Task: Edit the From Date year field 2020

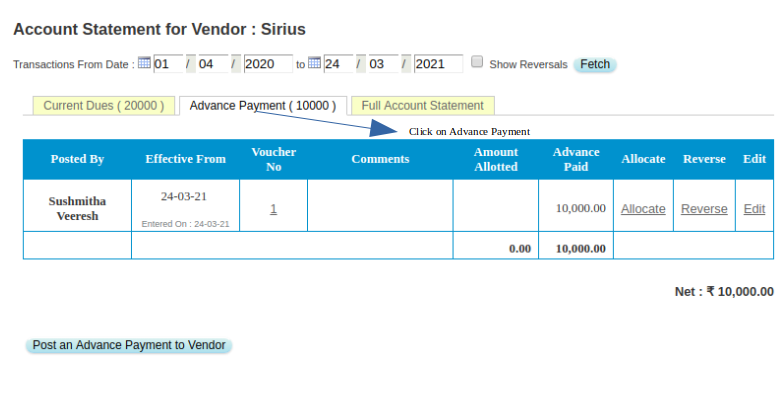Action: (x=268, y=64)
